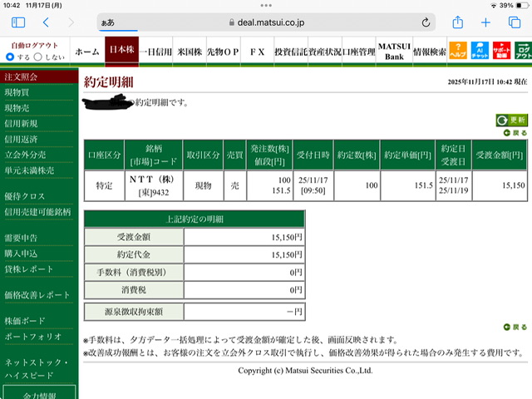This screenshot has width=532, height=399.
Task: Open the red サポート動画 icon
Action: (x=501, y=50)
